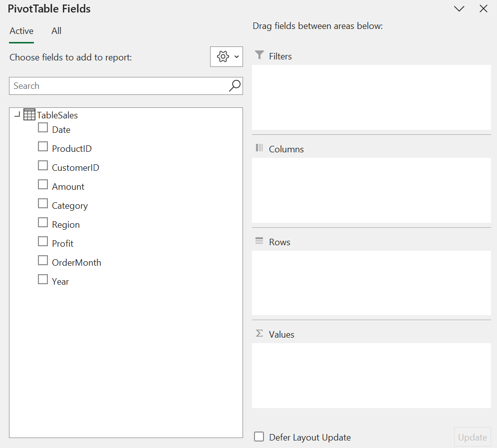Screen dimensions: 497x448
Task: Select the Active tab
Action: (21, 31)
